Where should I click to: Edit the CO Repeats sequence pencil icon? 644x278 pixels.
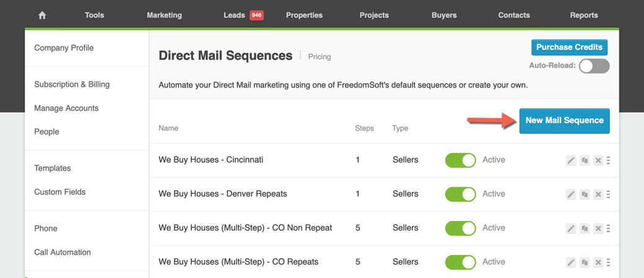pyautogui.click(x=571, y=263)
